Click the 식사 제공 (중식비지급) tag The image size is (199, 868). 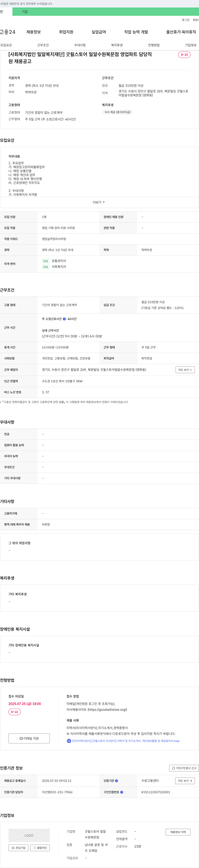(117, 112)
